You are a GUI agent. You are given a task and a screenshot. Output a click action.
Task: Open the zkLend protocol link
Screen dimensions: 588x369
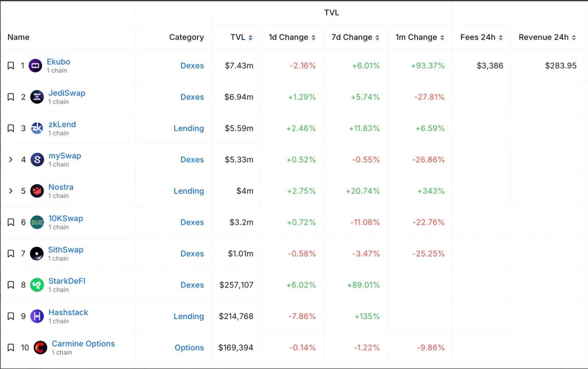click(62, 125)
